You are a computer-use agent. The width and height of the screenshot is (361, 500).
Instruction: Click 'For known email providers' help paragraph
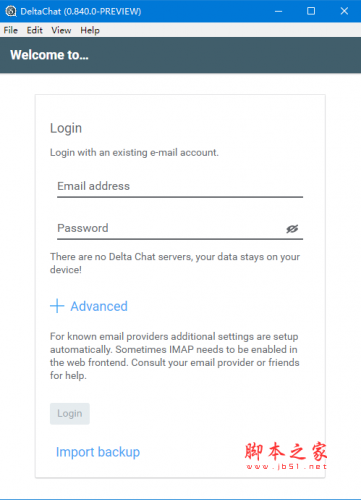coord(175,356)
